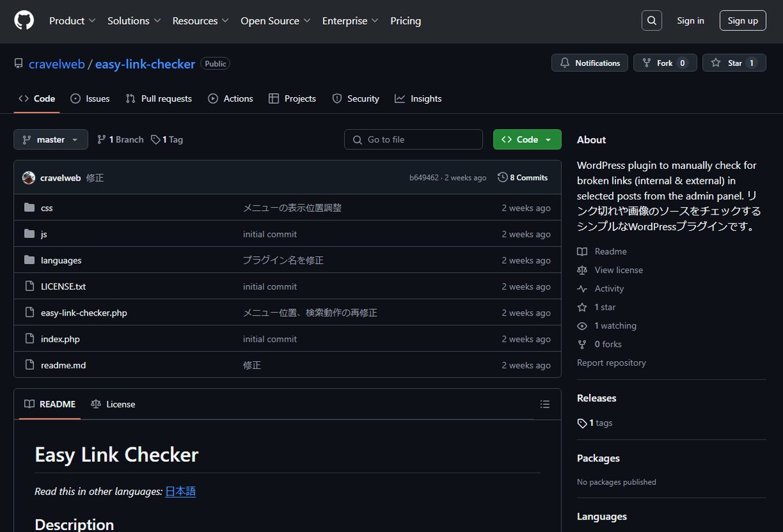Expand the Resources menu
This screenshot has width=783, height=532.
tap(200, 21)
